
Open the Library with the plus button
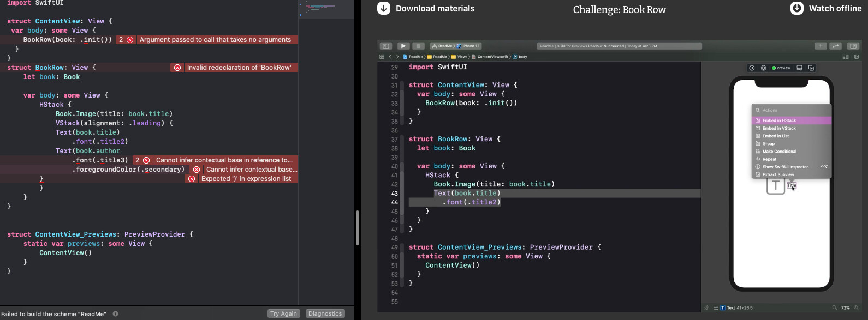click(821, 46)
